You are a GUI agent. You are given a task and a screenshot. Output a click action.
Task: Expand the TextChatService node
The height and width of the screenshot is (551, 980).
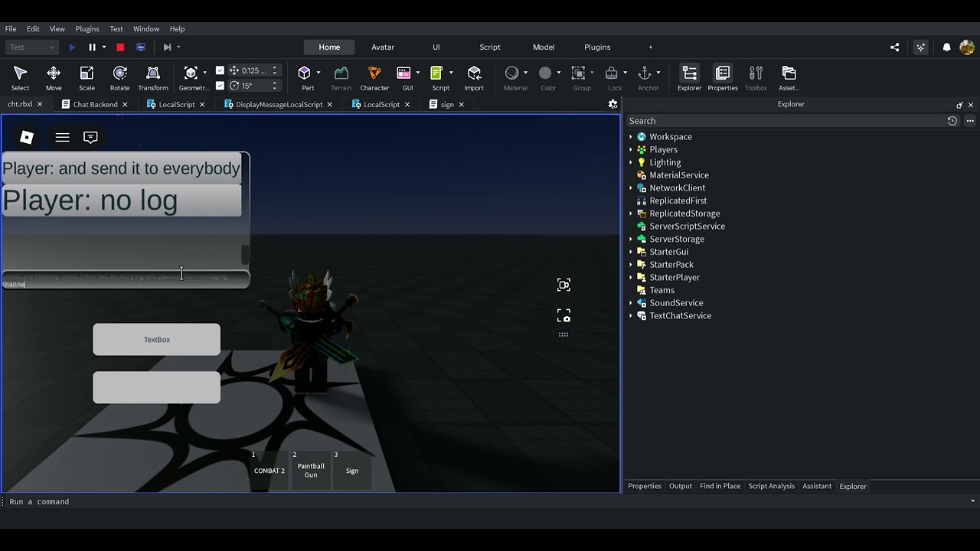(x=631, y=315)
